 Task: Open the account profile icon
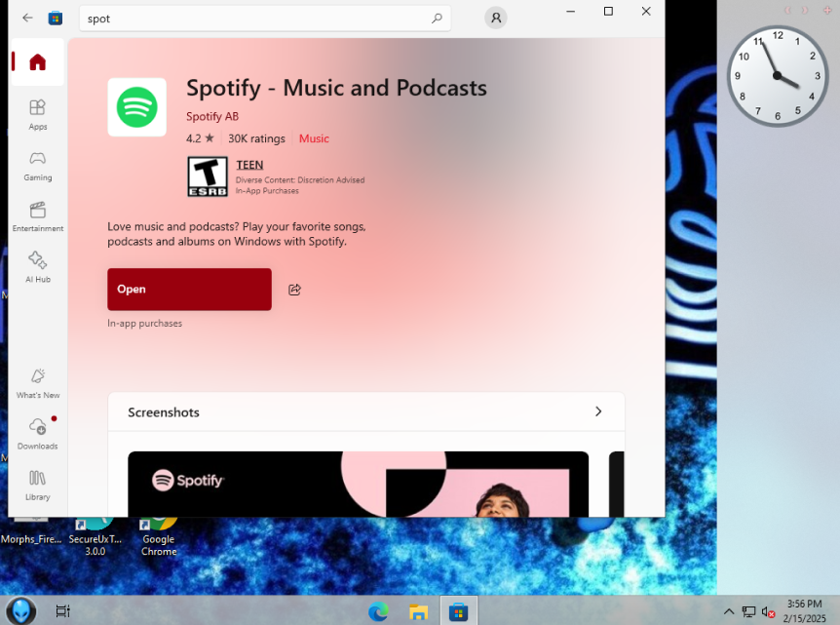coord(496,19)
